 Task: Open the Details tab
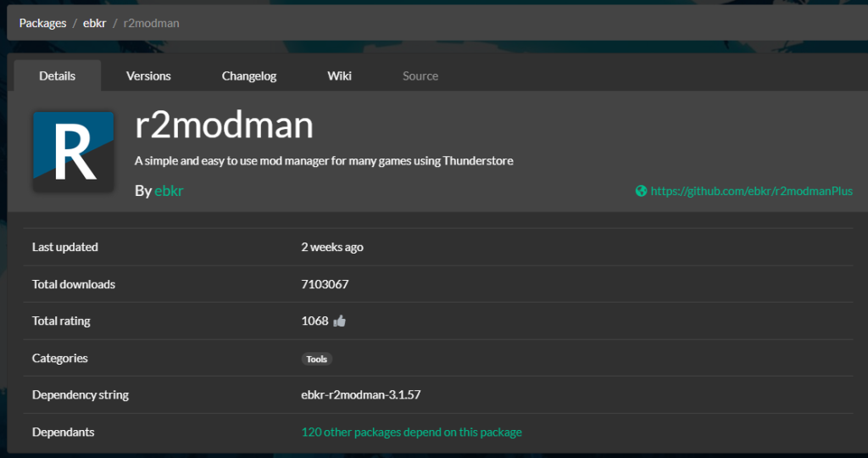point(57,75)
